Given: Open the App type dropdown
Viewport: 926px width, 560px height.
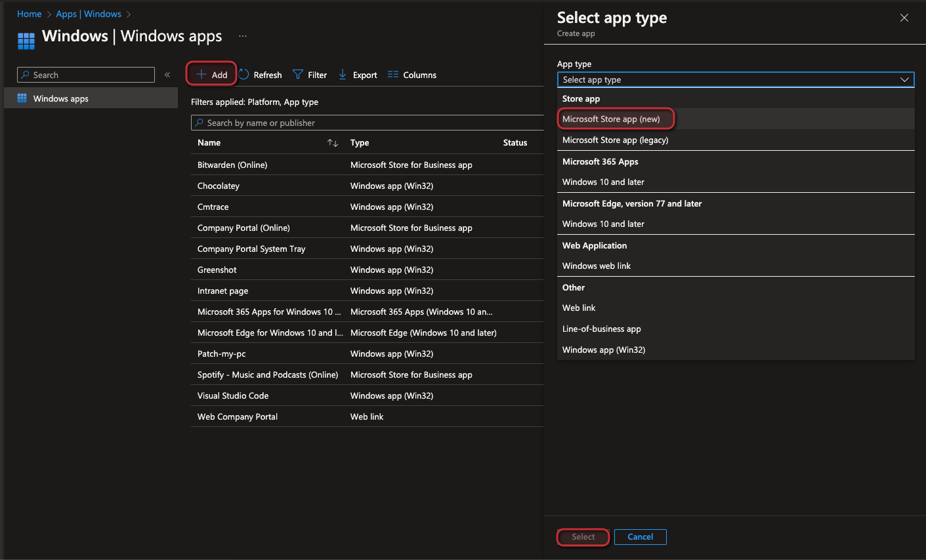Looking at the screenshot, I should point(735,79).
